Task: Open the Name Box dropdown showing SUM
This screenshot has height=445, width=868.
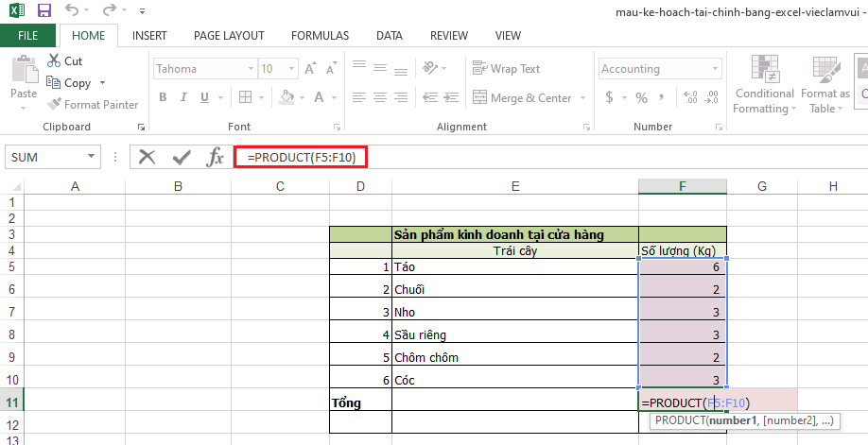Action: tap(92, 157)
